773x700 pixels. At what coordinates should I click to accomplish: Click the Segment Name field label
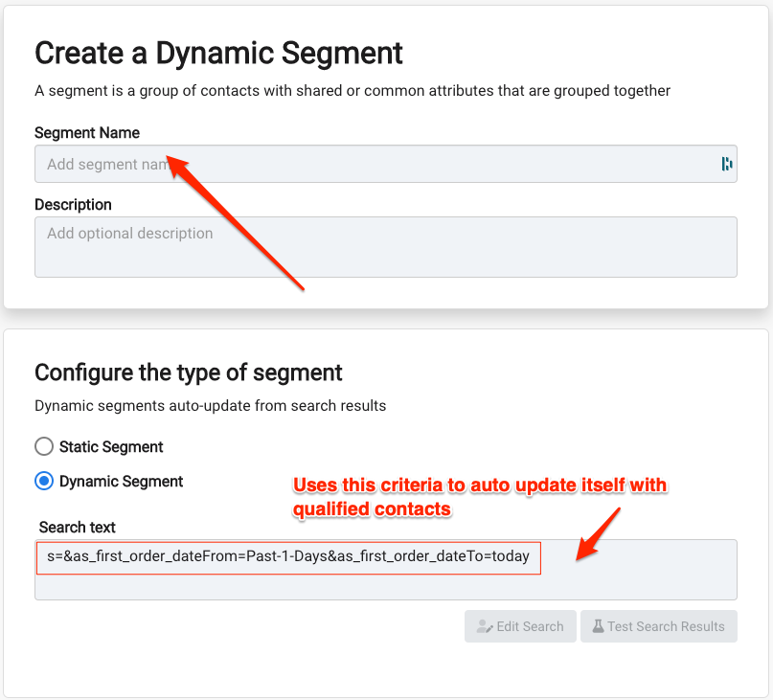coord(87,132)
